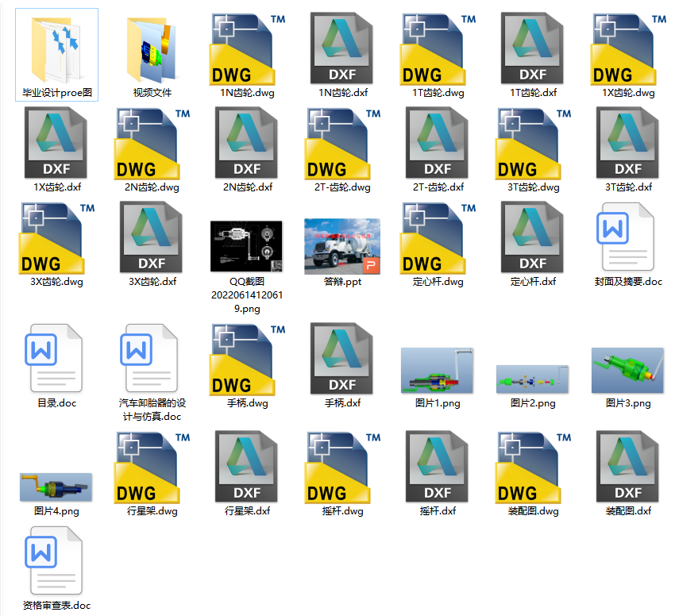Select the 3X齿轮.dxf file icon

click(152, 238)
